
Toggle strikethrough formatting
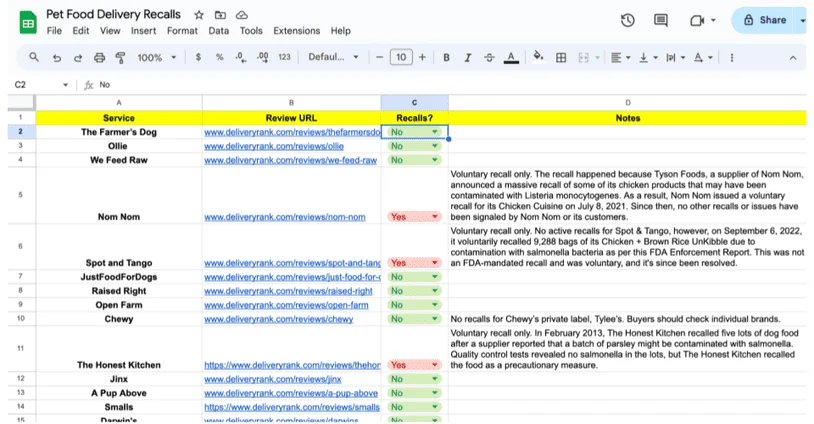(489, 58)
